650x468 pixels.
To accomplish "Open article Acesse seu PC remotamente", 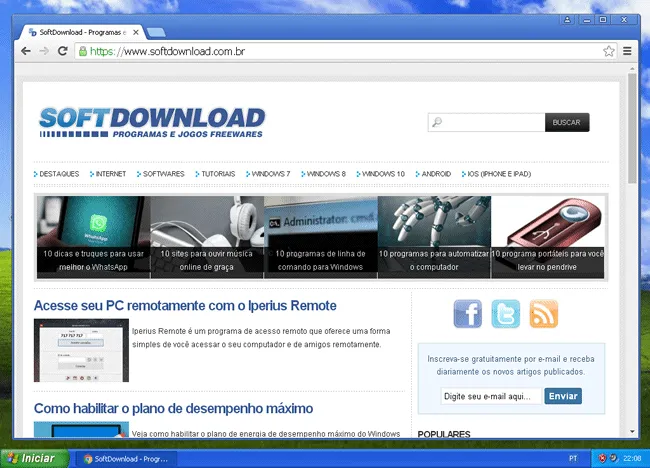I will tap(185, 305).
